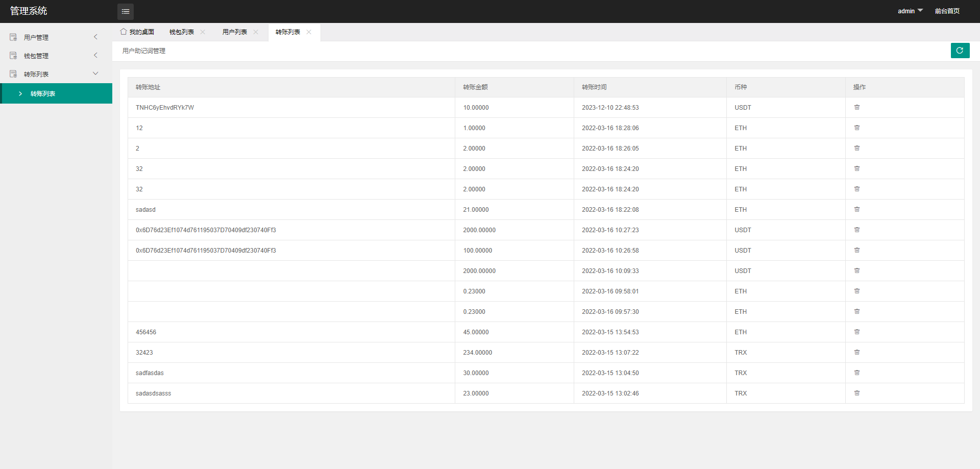Click the timestamp 2022-03-15 13:07:22
This screenshot has width=980, height=469.
610,353
